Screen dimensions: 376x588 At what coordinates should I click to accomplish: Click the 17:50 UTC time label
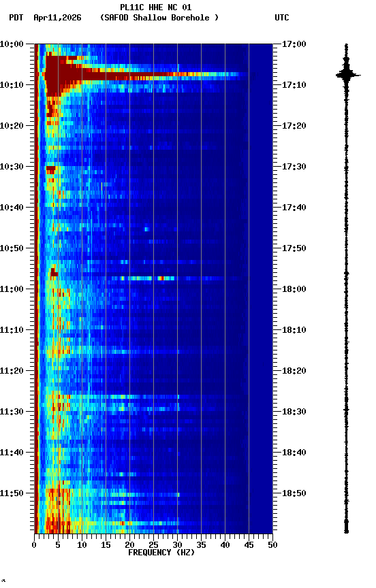tap(294, 248)
